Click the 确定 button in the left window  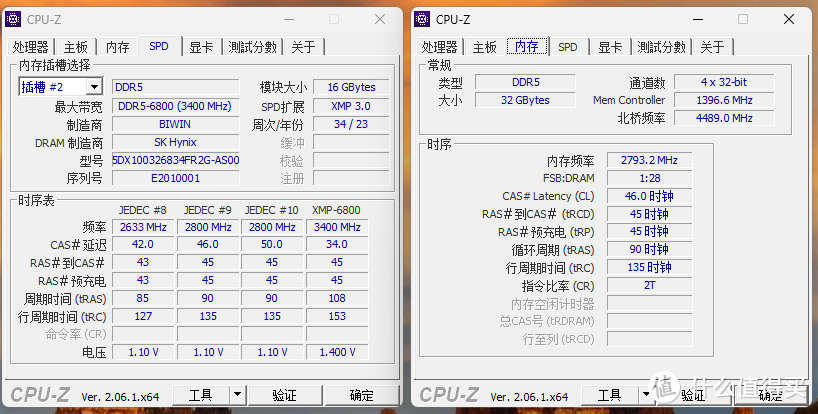pos(362,395)
